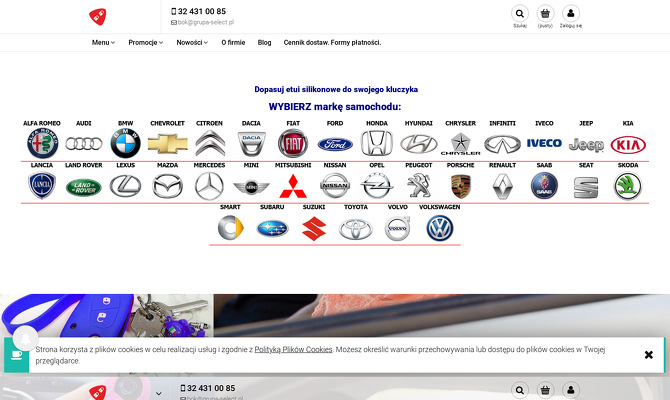Image resolution: width=670 pixels, height=400 pixels.
Task: Pick the Hyundai logo
Action: [419, 144]
